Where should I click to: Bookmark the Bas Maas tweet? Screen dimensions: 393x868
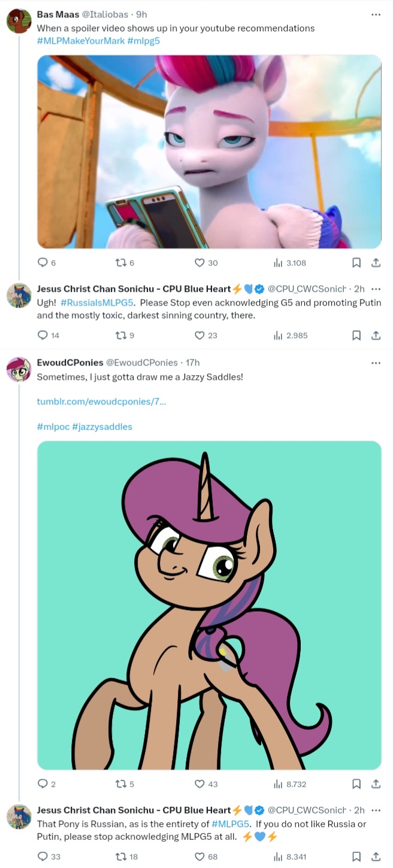(x=356, y=262)
